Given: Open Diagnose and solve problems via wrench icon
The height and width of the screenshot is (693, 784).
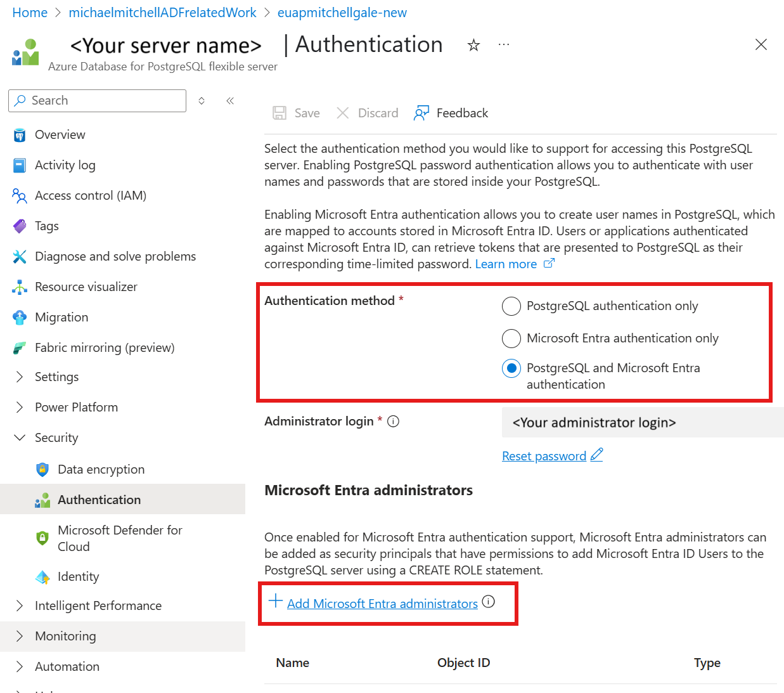Looking at the screenshot, I should (x=20, y=256).
